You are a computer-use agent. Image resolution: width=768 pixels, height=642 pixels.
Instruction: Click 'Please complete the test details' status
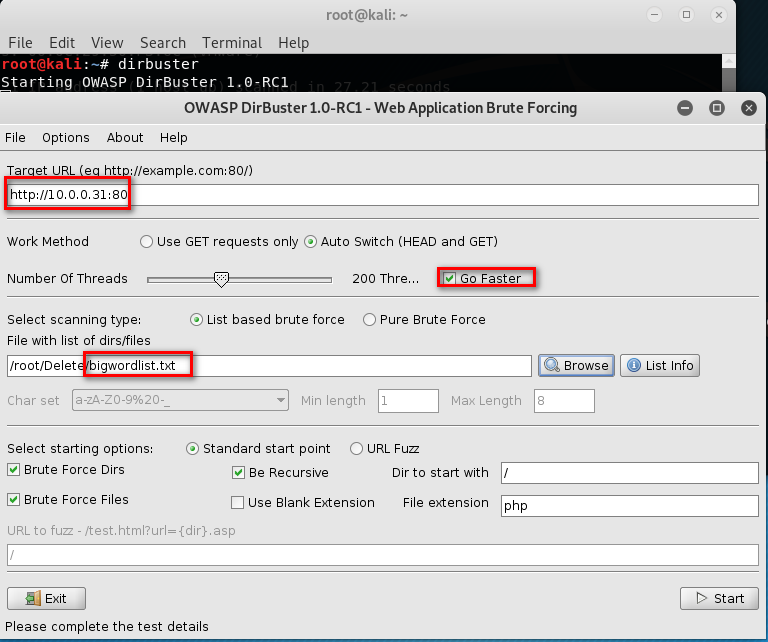[x=107, y=626]
